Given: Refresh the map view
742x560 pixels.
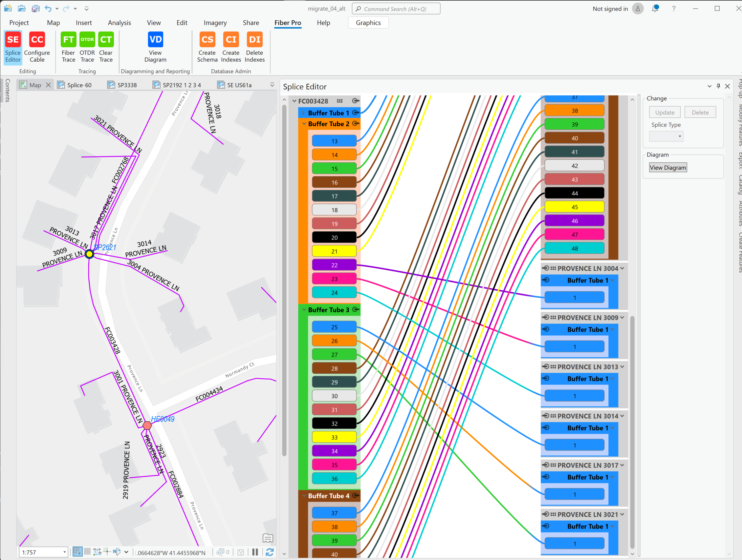Looking at the screenshot, I should [270, 552].
